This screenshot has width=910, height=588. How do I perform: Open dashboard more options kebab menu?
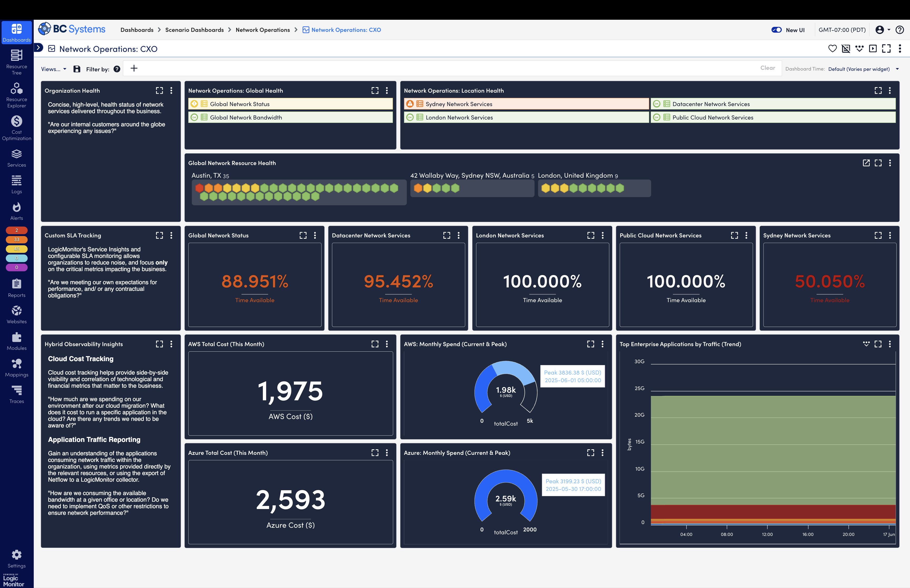coord(900,48)
